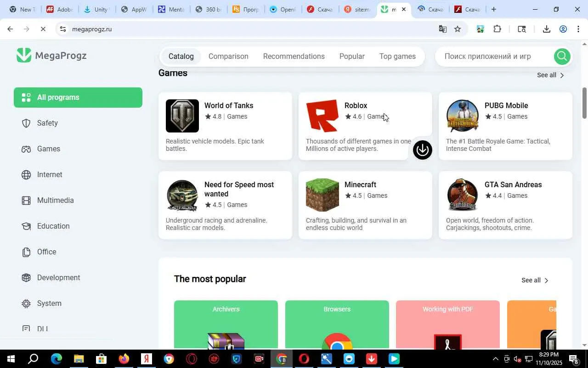Launch Microsoft Edge from the taskbar
588x368 pixels.
pyautogui.click(x=56, y=359)
